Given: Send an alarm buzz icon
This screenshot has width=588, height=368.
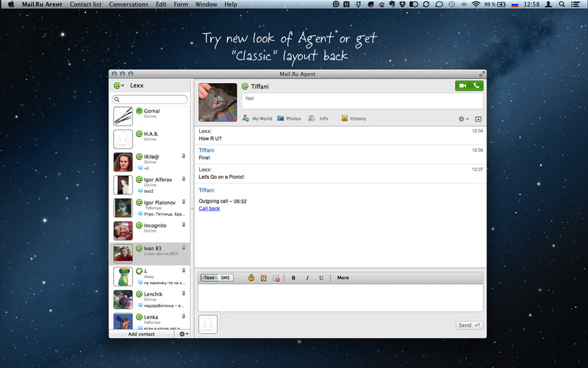Looking at the screenshot, I should coord(264,278).
